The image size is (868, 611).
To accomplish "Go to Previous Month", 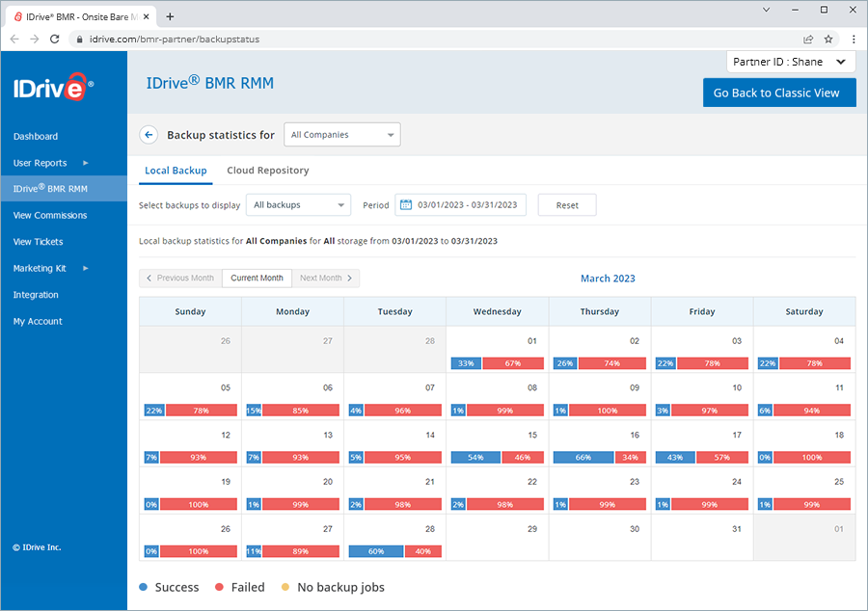I will coord(180,279).
